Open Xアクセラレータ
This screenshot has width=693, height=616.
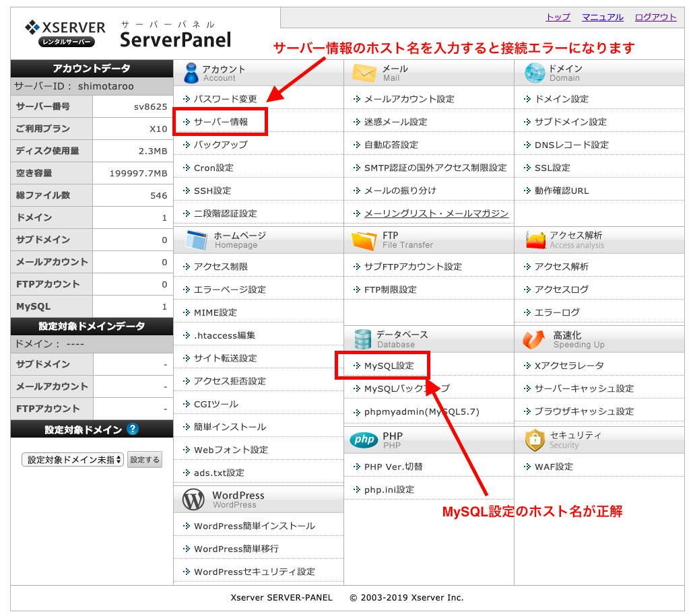[x=569, y=366]
